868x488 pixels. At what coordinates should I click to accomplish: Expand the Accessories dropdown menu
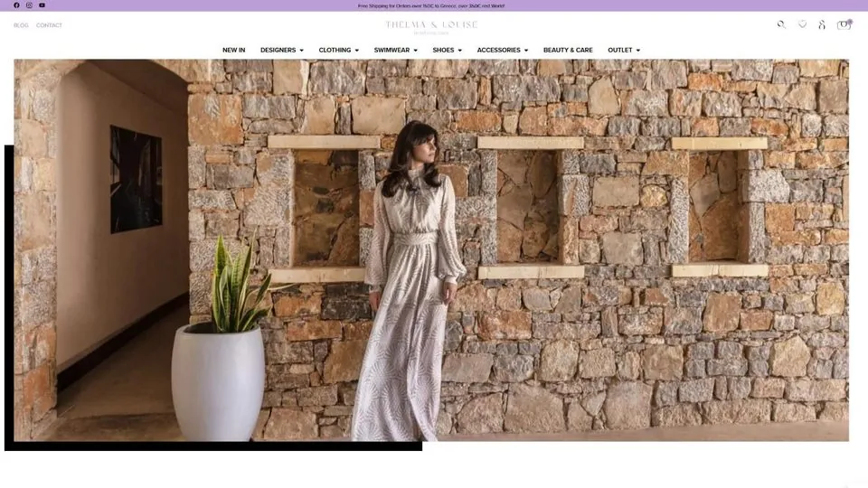pos(503,50)
